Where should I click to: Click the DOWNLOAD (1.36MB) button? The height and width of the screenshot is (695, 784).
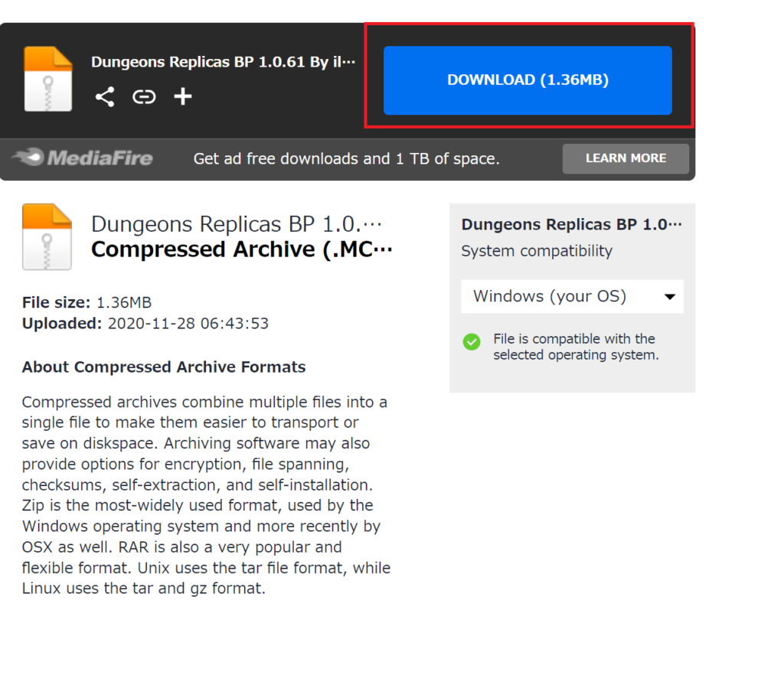pyautogui.click(x=528, y=80)
